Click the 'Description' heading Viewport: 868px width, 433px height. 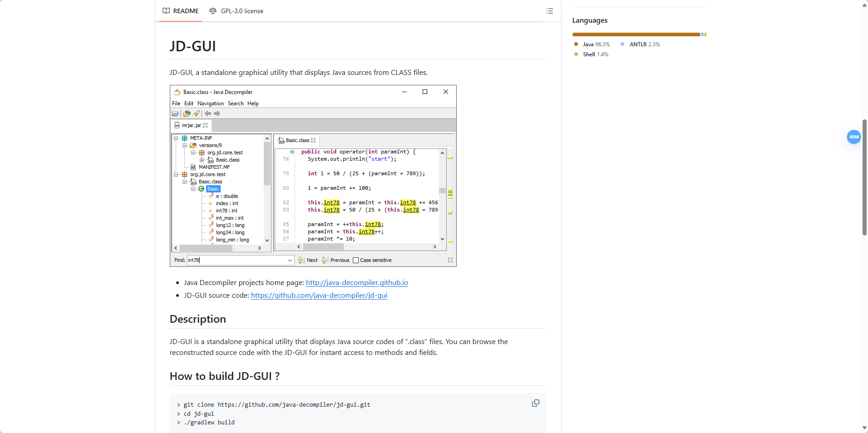(198, 319)
